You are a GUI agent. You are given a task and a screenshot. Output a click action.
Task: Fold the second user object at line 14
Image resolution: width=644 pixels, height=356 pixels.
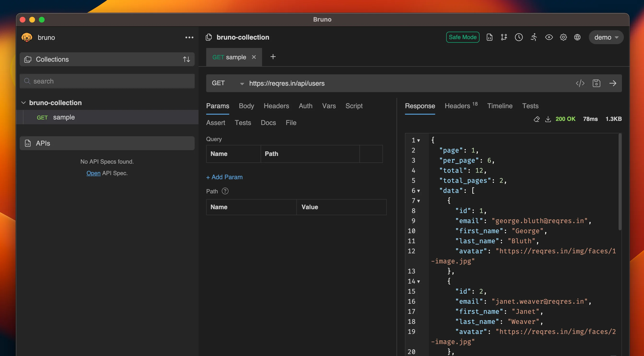(x=418, y=281)
